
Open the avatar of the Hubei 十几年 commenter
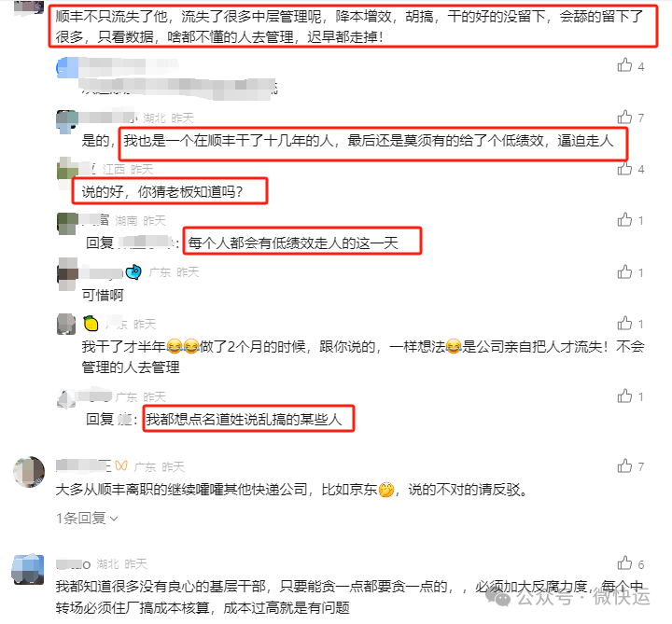click(x=67, y=120)
